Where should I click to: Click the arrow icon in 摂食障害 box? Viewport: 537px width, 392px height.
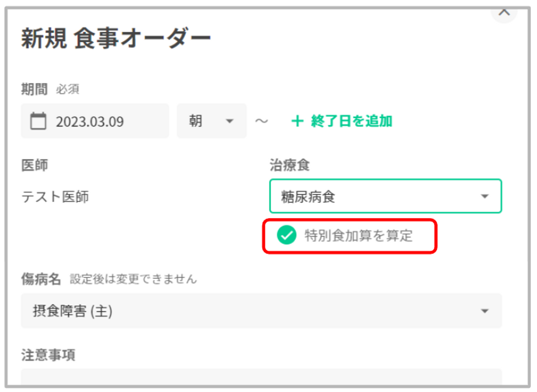click(484, 311)
